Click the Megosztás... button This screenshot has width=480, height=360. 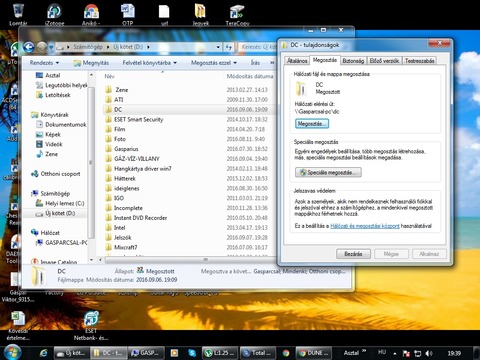[312, 124]
